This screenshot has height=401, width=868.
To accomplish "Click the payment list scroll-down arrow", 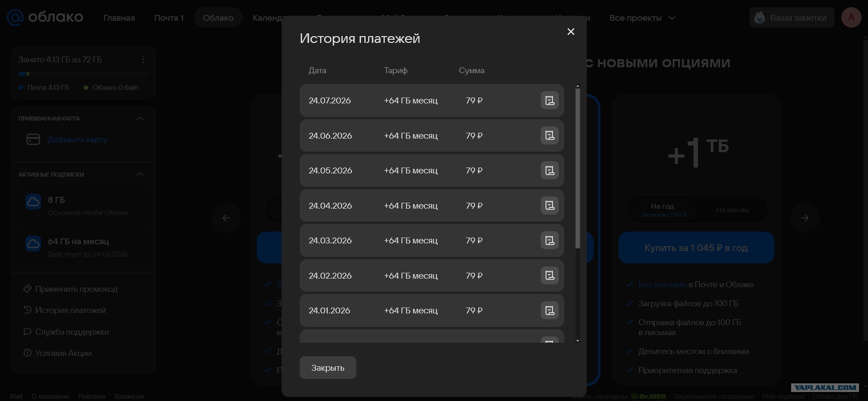I will point(577,340).
